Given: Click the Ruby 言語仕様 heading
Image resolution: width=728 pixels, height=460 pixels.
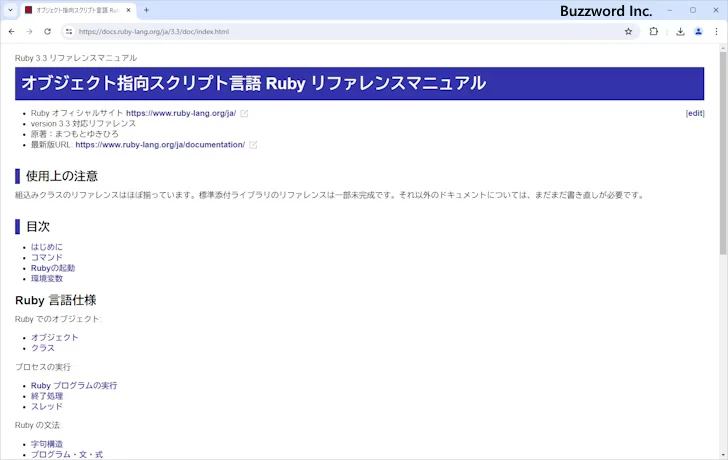Looking at the screenshot, I should tap(56, 300).
